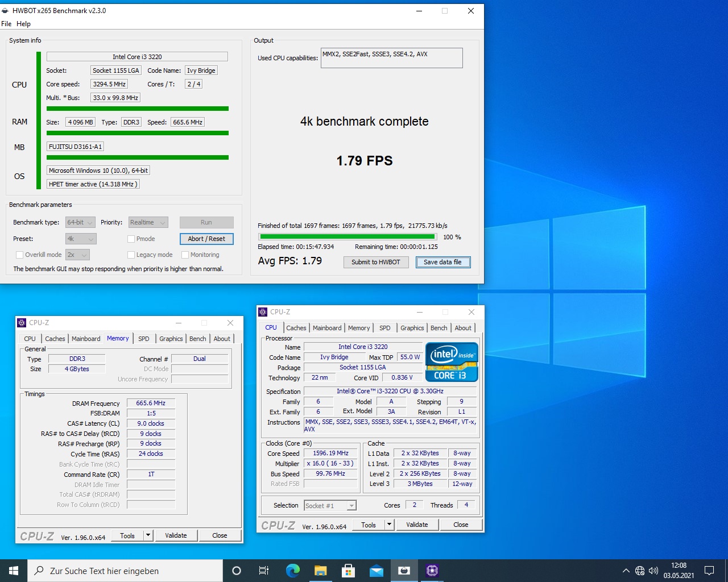This screenshot has width=728, height=582.
Task: Click the Core Speed 1596.19 MHz value
Action: tap(331, 453)
